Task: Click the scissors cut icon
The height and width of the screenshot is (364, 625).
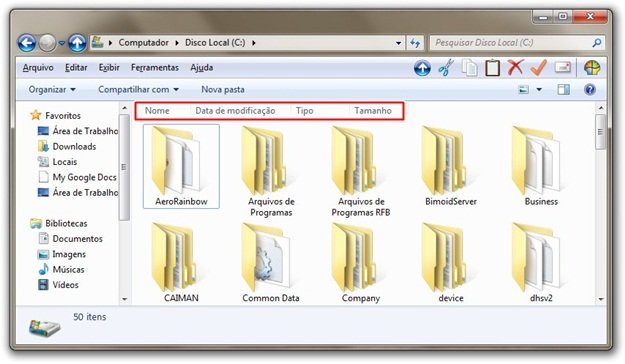Action: [446, 68]
